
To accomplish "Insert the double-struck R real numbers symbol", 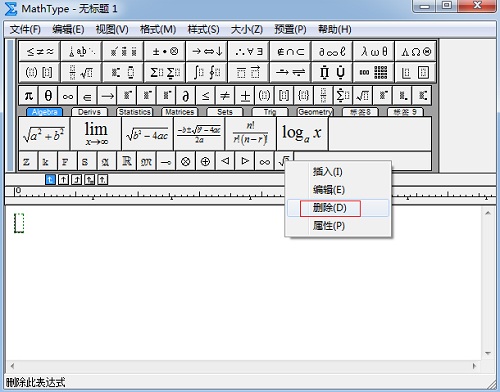I will (x=127, y=161).
